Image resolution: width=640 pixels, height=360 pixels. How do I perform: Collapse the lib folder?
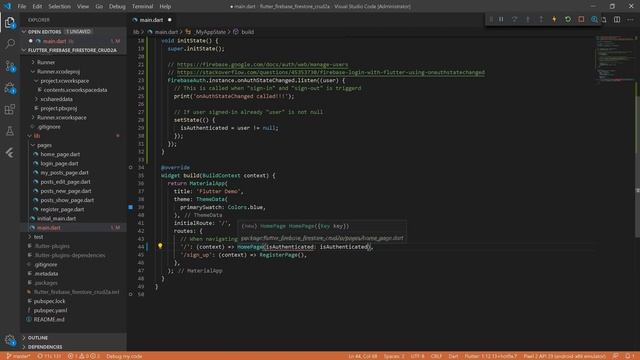click(37, 136)
